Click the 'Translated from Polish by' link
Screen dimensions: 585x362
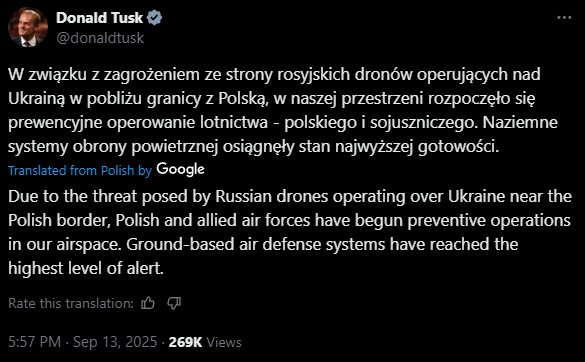[80, 171]
